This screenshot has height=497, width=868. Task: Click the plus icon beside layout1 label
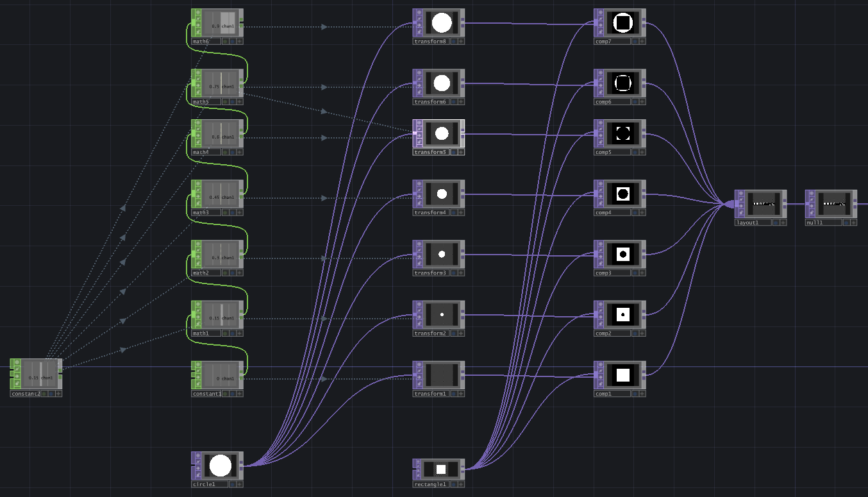[783, 223]
